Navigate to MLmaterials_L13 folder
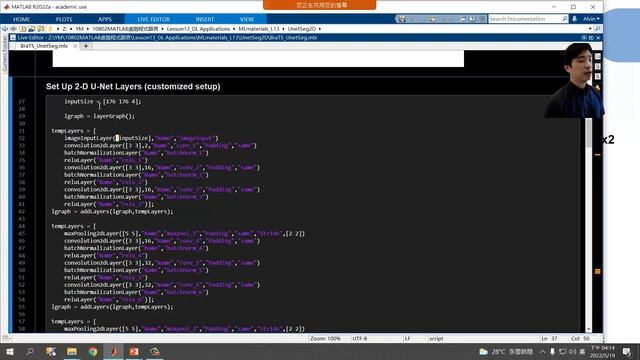The width and height of the screenshot is (640, 360). 259,29
